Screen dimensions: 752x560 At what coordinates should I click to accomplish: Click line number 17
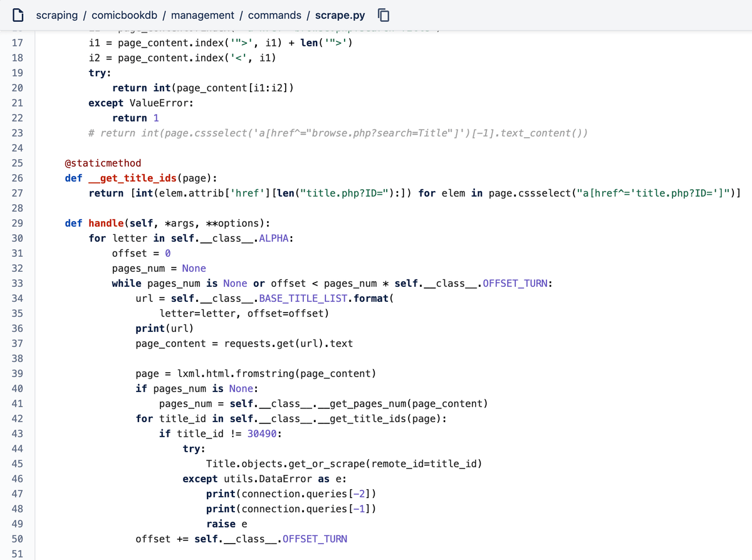[18, 43]
